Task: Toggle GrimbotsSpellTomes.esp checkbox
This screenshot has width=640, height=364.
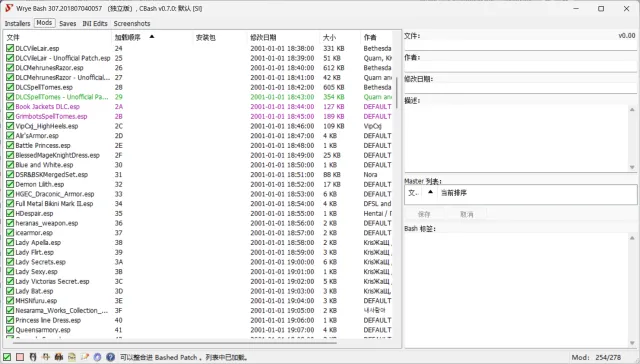Action: coord(10,116)
